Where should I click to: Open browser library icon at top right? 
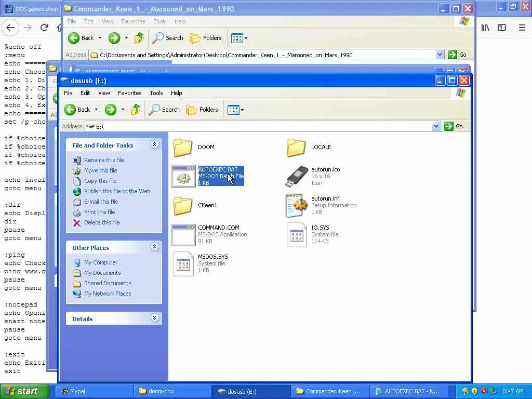(486, 28)
